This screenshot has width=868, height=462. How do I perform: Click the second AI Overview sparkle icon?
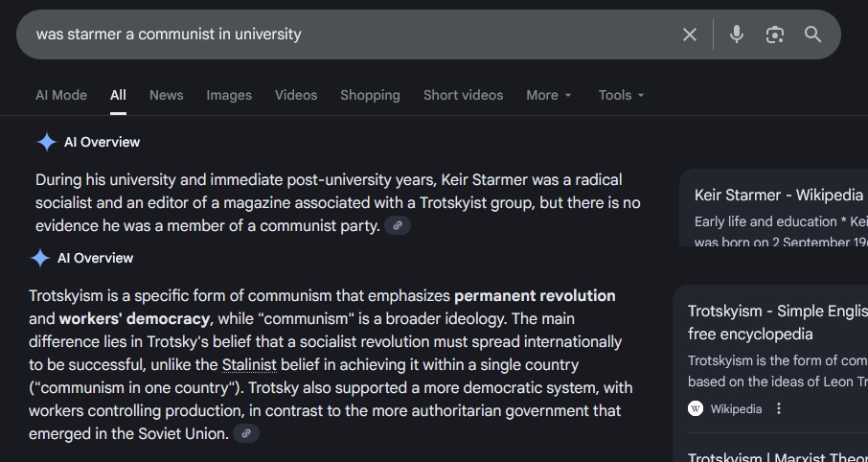pos(40,258)
